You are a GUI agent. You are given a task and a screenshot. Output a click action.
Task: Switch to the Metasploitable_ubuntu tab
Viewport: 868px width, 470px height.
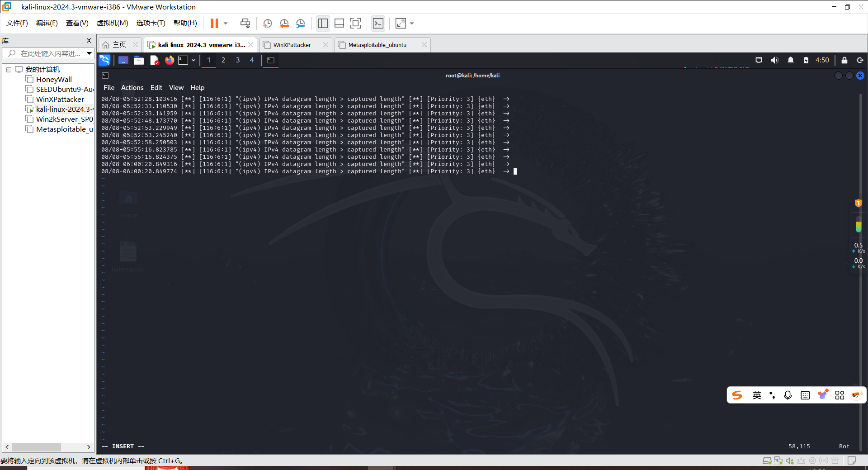click(x=377, y=45)
